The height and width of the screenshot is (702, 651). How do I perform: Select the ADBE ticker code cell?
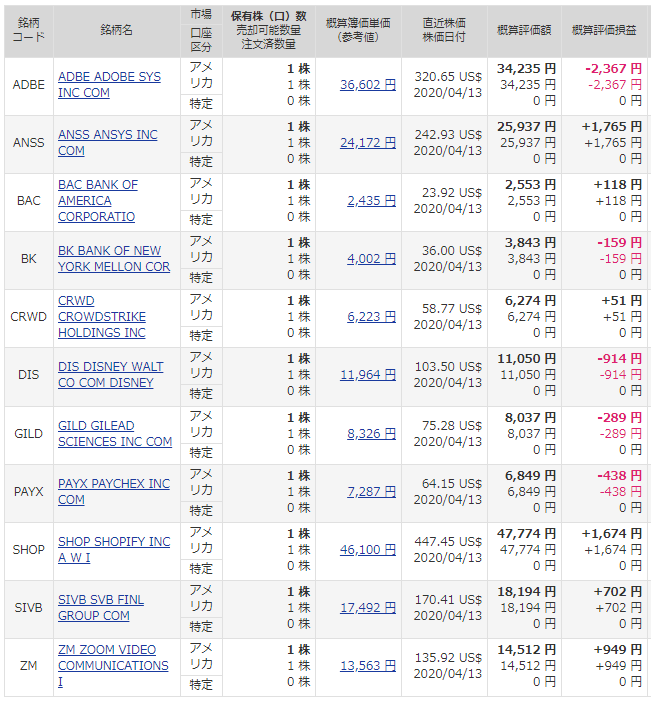coord(29,85)
